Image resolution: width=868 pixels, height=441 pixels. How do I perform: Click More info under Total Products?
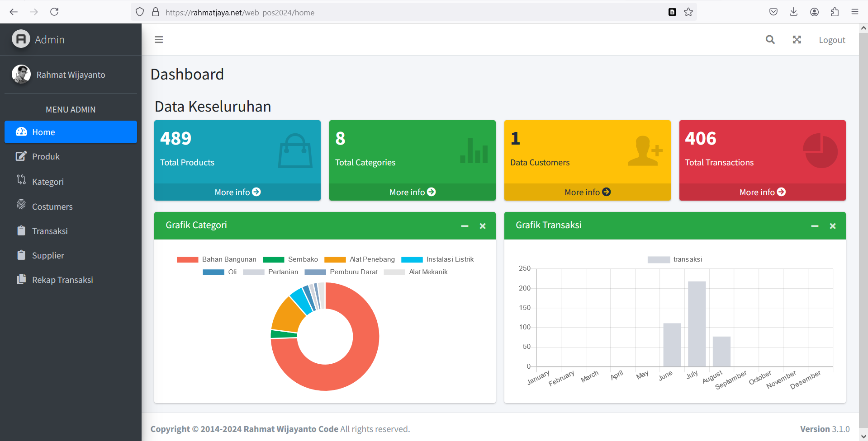coord(237,192)
